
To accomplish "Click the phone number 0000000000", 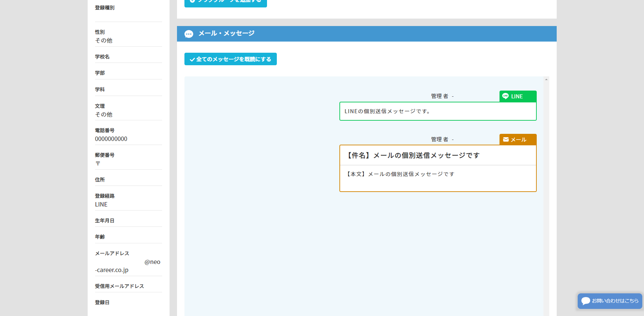I will point(111,139).
